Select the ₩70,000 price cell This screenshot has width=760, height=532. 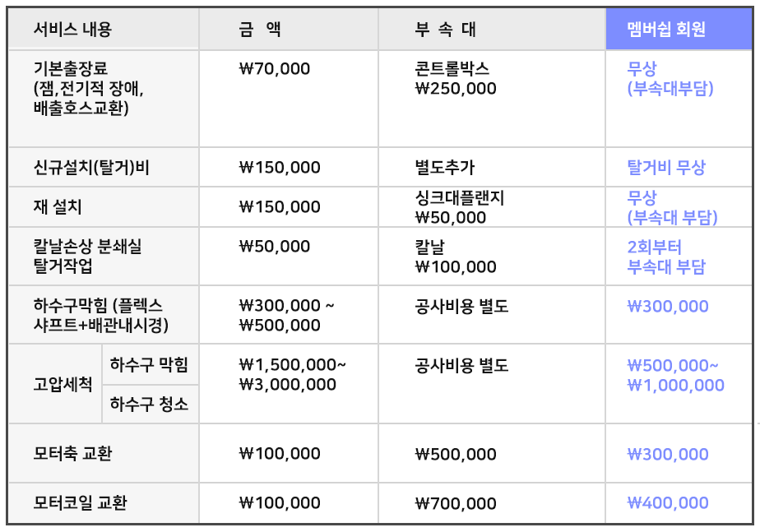pos(275,69)
